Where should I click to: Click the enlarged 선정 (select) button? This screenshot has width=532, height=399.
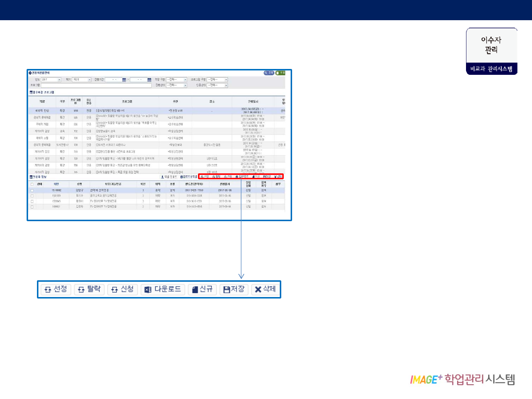56,290
